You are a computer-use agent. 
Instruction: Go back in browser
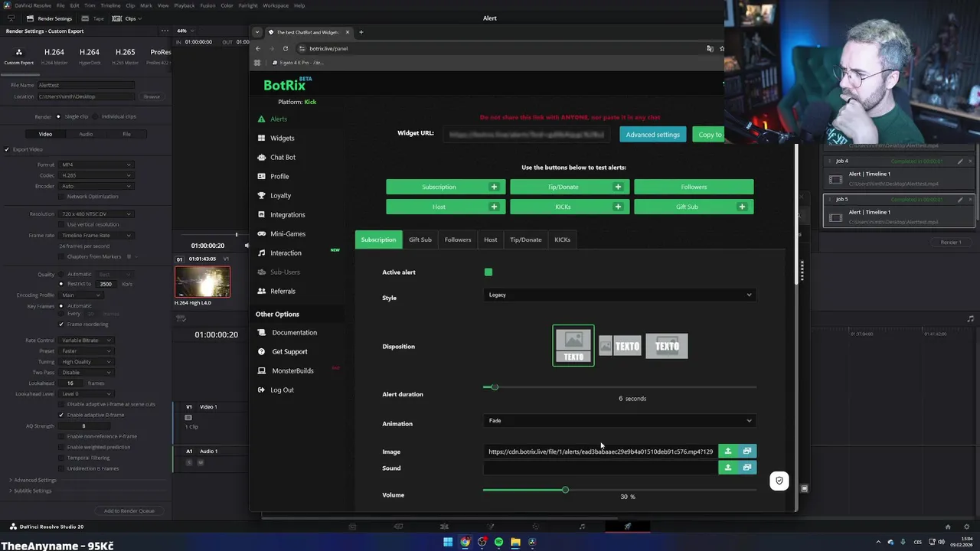tap(258, 48)
